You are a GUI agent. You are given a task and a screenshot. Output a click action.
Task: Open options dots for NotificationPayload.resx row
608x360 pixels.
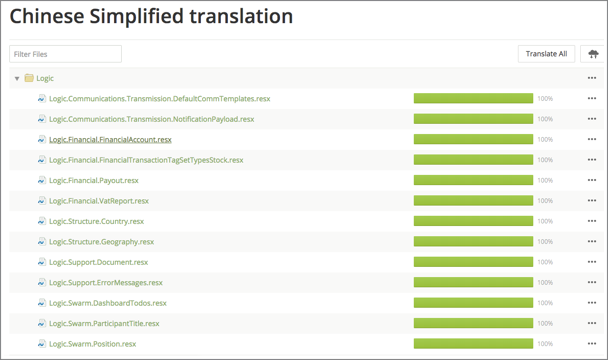pyautogui.click(x=592, y=119)
